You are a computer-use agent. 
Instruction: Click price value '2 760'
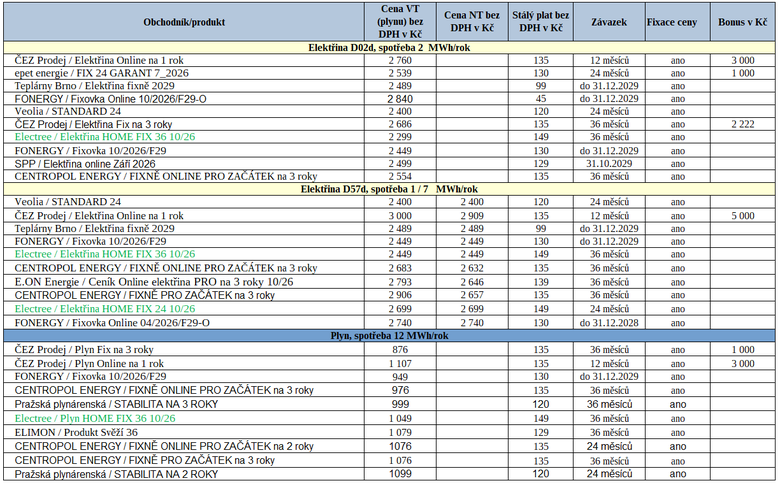pos(400,60)
